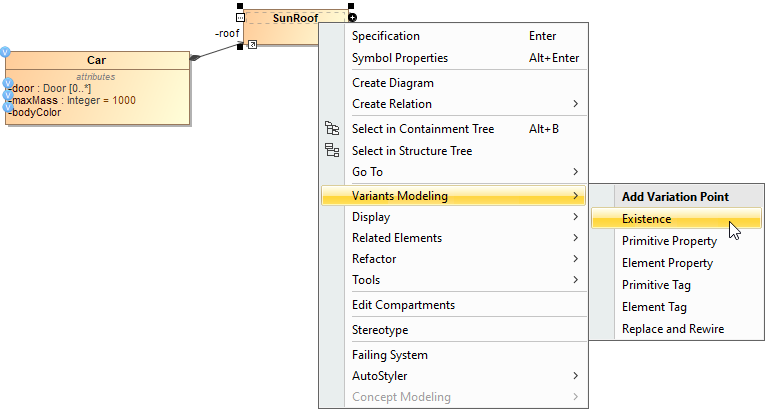Open Specification from the context menu
766x410 pixels.
click(386, 36)
